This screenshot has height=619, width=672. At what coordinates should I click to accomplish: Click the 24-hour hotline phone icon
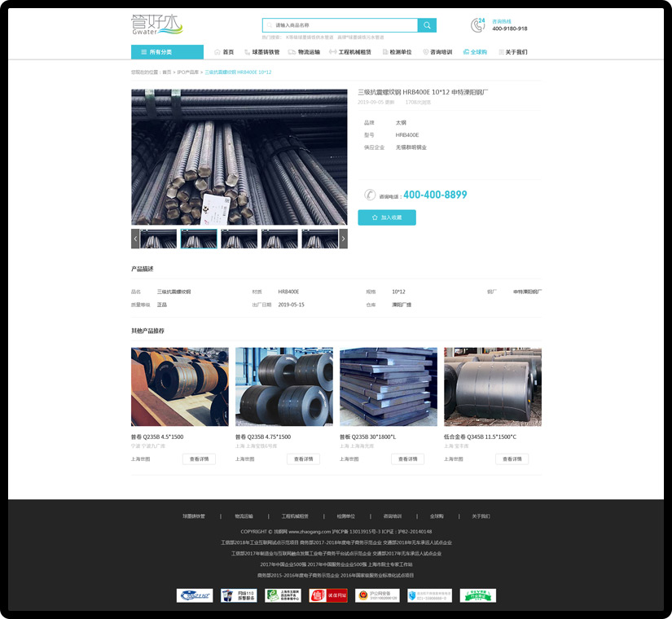click(478, 25)
